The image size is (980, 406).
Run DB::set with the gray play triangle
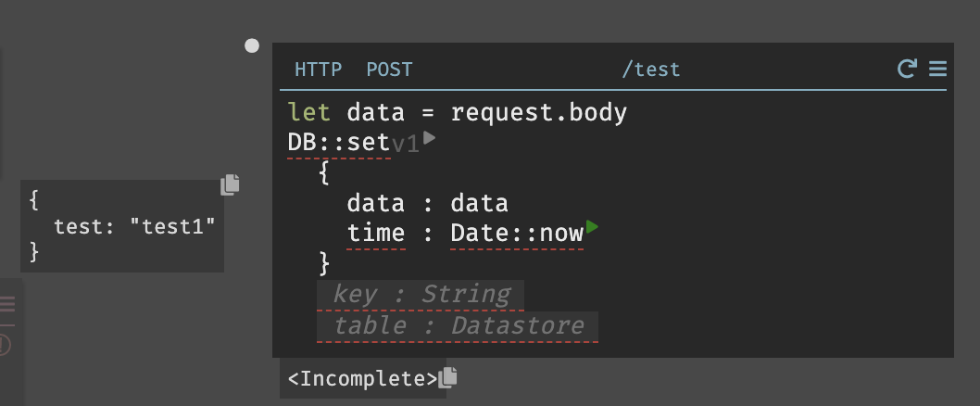coord(430,137)
